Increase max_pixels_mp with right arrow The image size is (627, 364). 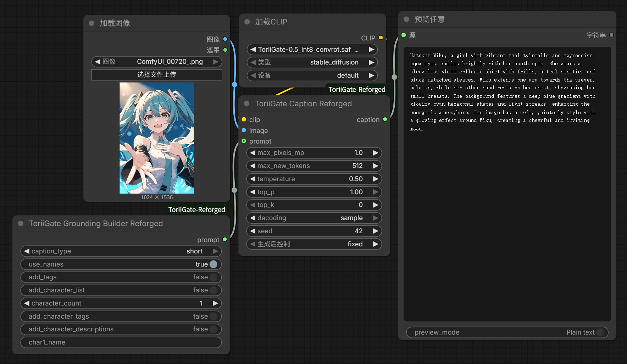pos(376,153)
